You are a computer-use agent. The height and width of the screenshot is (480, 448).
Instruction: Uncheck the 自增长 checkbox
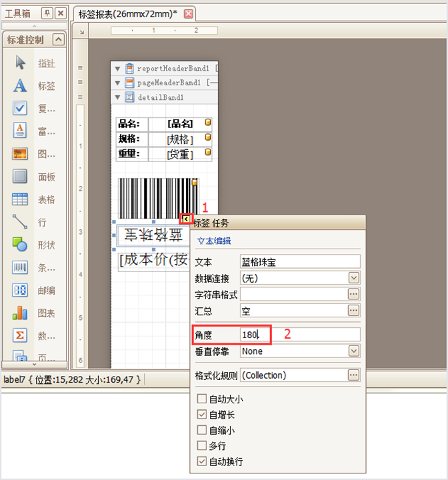point(202,415)
